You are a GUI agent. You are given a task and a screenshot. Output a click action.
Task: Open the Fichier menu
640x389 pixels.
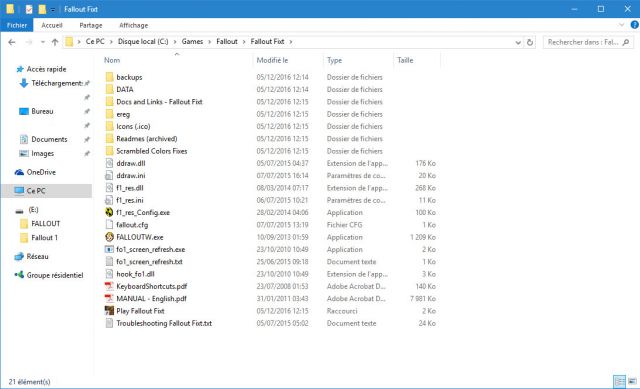(16, 25)
